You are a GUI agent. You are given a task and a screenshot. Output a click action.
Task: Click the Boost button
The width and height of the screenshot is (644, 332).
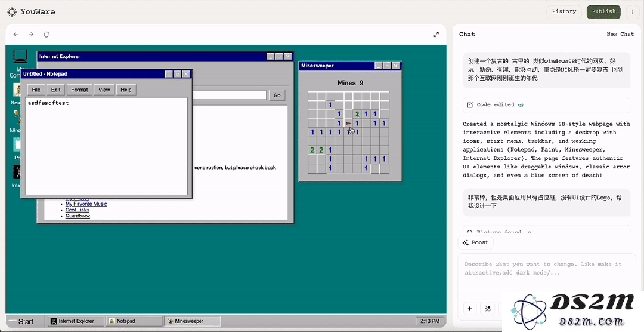[476, 242]
